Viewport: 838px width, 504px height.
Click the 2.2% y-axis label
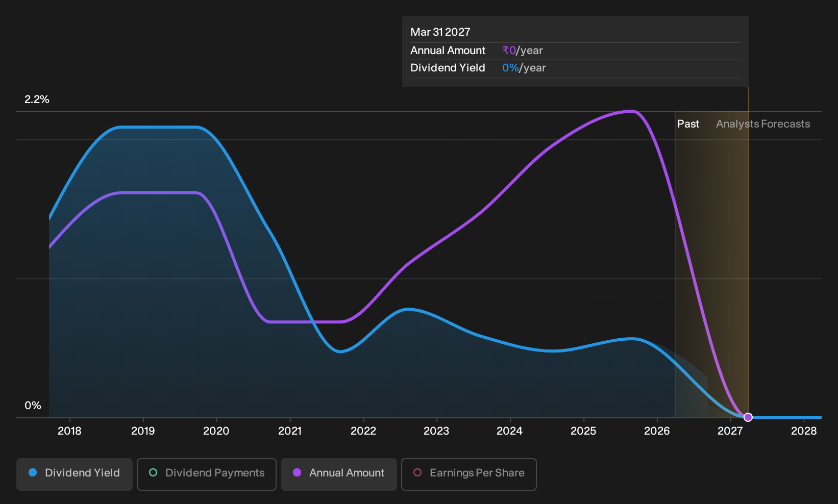pyautogui.click(x=37, y=99)
